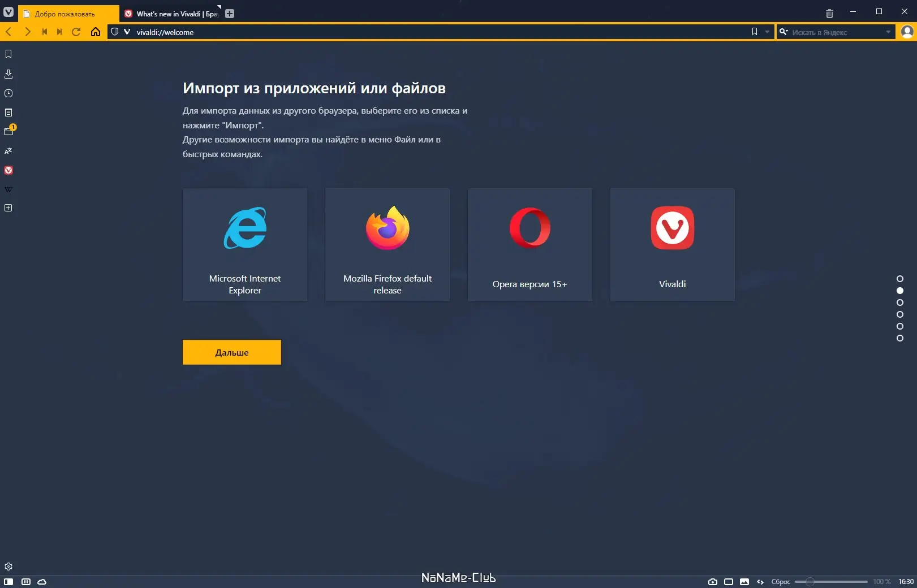
Task: Go forward with the Forward arrow
Action: coord(27,32)
